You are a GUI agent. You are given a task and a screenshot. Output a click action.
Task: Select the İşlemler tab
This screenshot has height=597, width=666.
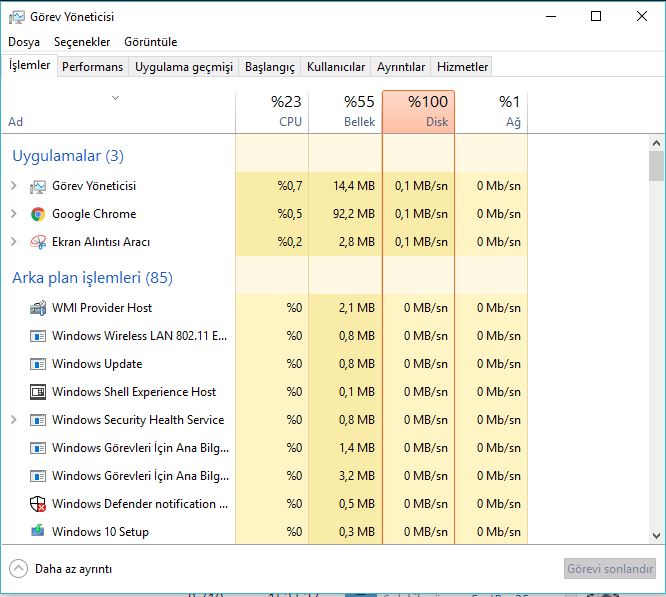(29, 65)
